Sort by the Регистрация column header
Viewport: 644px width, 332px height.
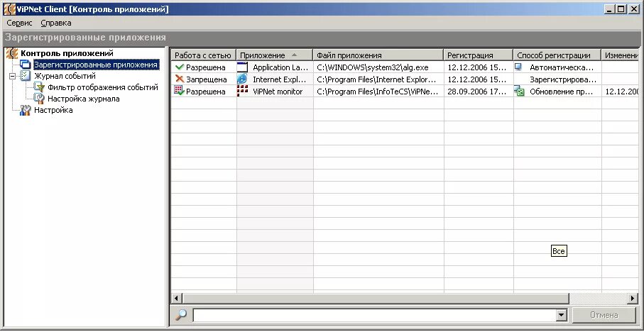(x=479, y=55)
